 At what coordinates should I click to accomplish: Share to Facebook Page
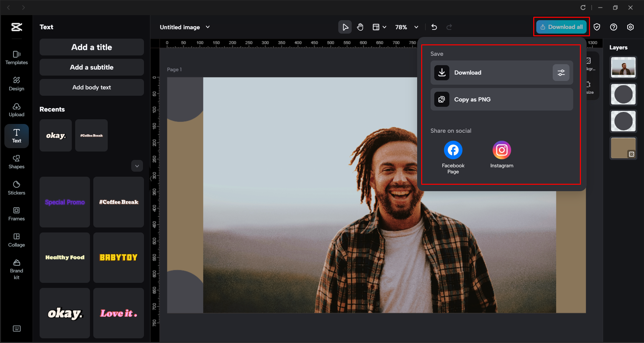[453, 150]
